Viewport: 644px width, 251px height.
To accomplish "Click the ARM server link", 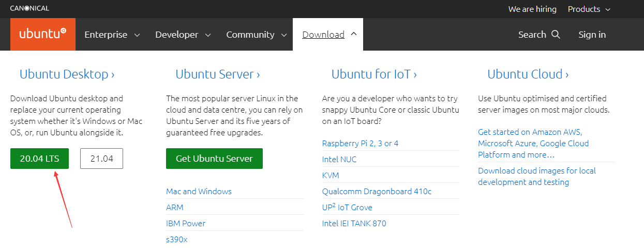I will point(175,208).
